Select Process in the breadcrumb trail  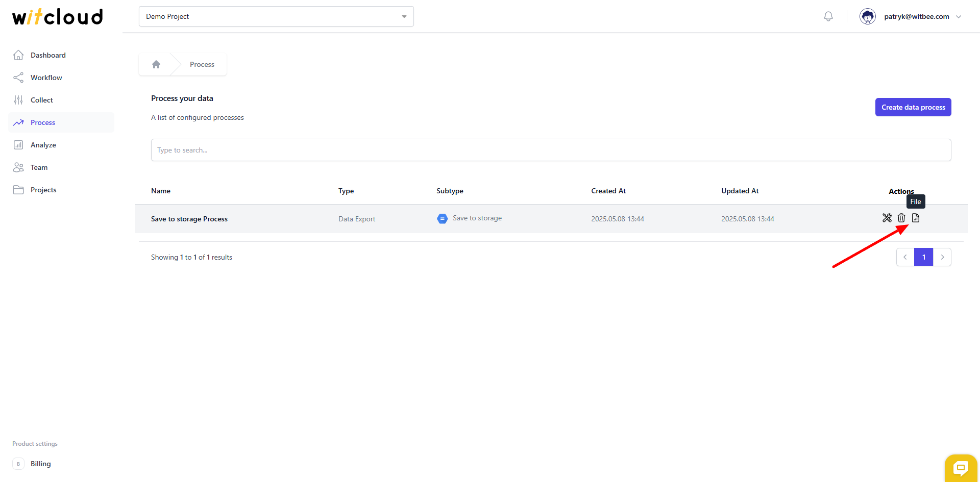click(x=202, y=64)
